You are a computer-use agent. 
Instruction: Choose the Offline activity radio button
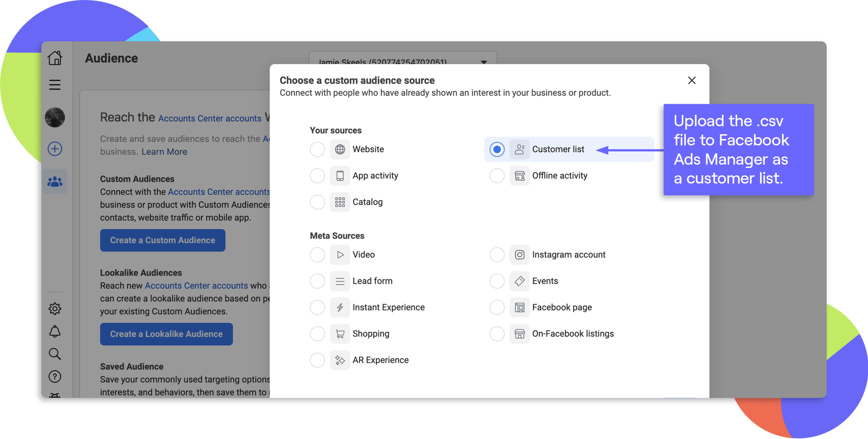[x=497, y=176]
